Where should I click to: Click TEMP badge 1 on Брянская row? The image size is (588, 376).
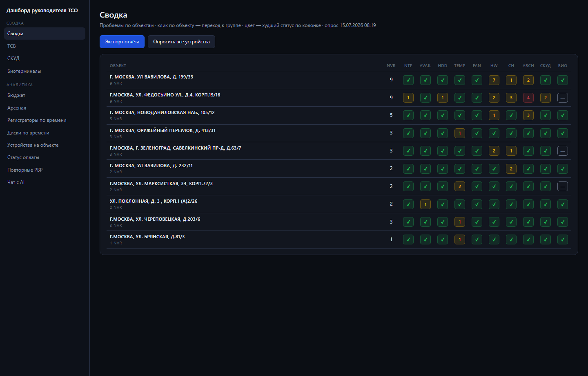(x=459, y=239)
